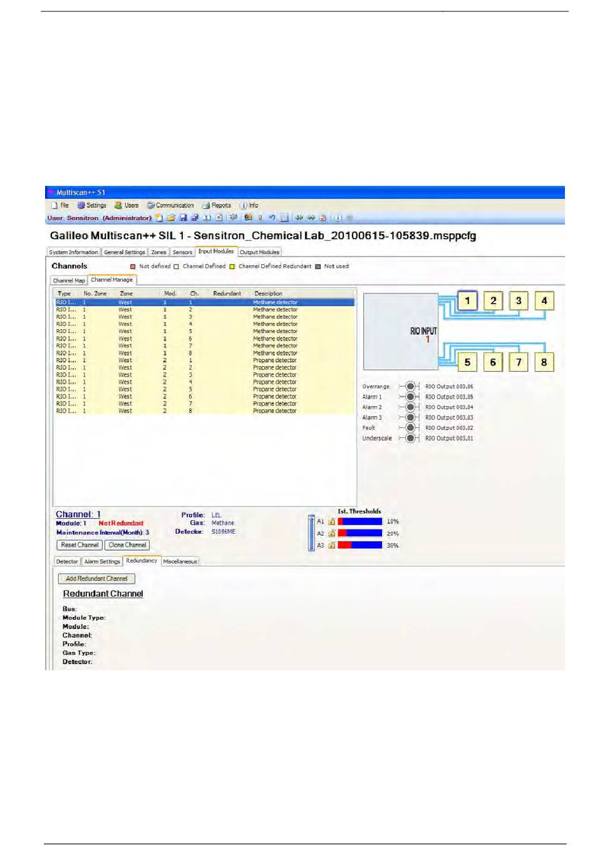The height and width of the screenshot is (868, 595).
Task: Select the Propane detector row, module 2 channel 1
Action: coord(205,360)
